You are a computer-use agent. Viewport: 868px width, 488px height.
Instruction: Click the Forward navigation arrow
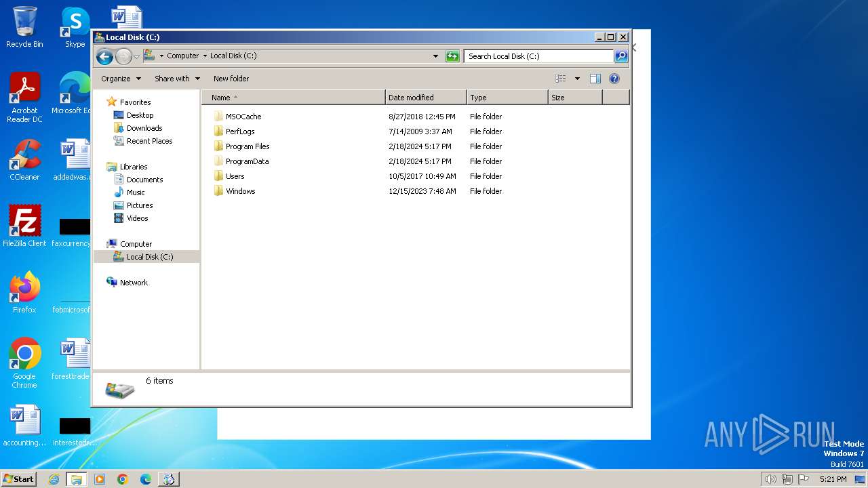pyautogui.click(x=123, y=56)
